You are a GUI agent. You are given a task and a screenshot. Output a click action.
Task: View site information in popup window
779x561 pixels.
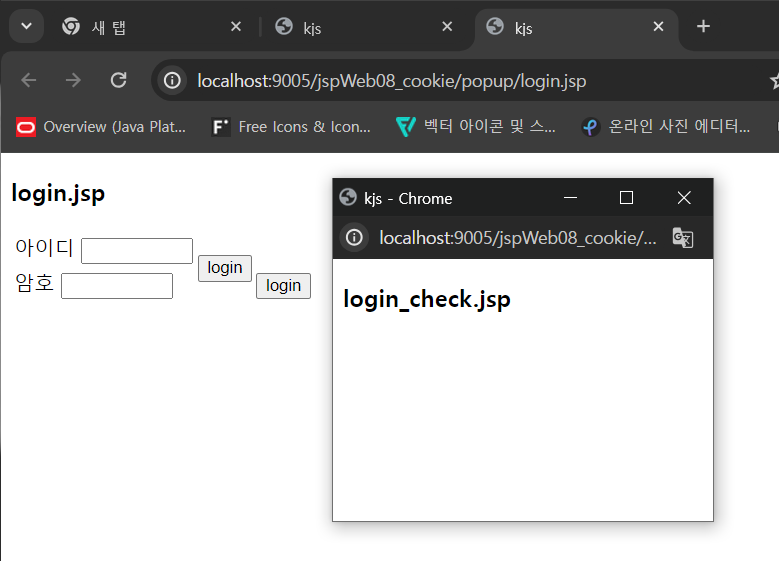tap(354, 238)
